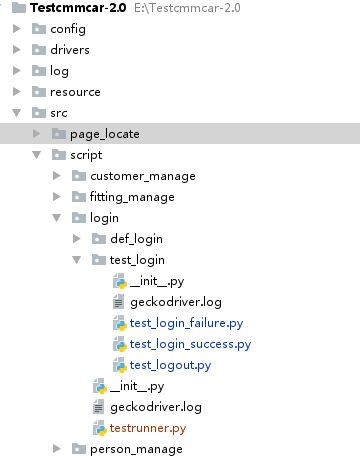This screenshot has width=360, height=459.
Task: Click the text file icon of geckodriver.log in test_login
Action: [118, 302]
